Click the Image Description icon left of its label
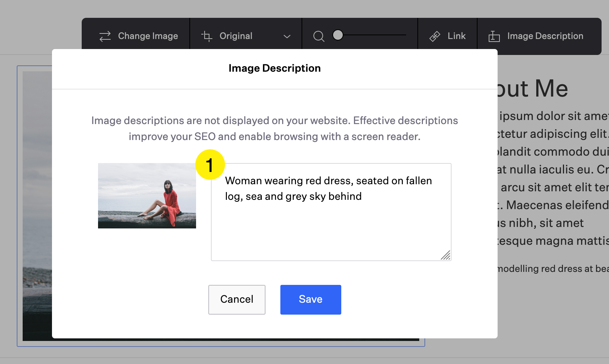This screenshot has width=609, height=364. point(494,36)
